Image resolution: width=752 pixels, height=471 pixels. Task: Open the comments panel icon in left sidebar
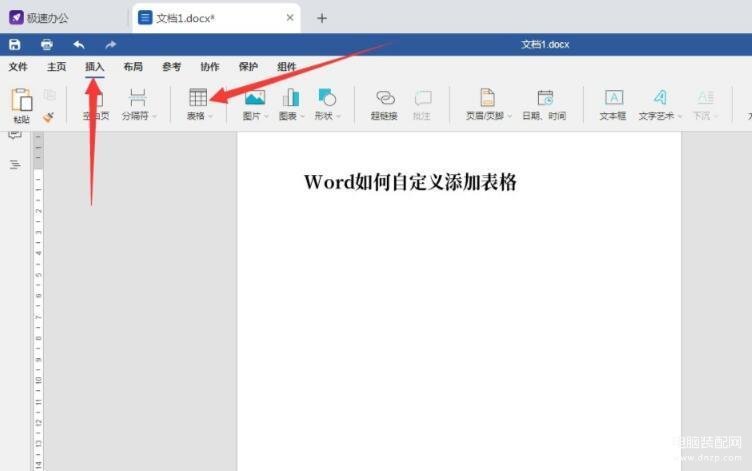coord(15,135)
